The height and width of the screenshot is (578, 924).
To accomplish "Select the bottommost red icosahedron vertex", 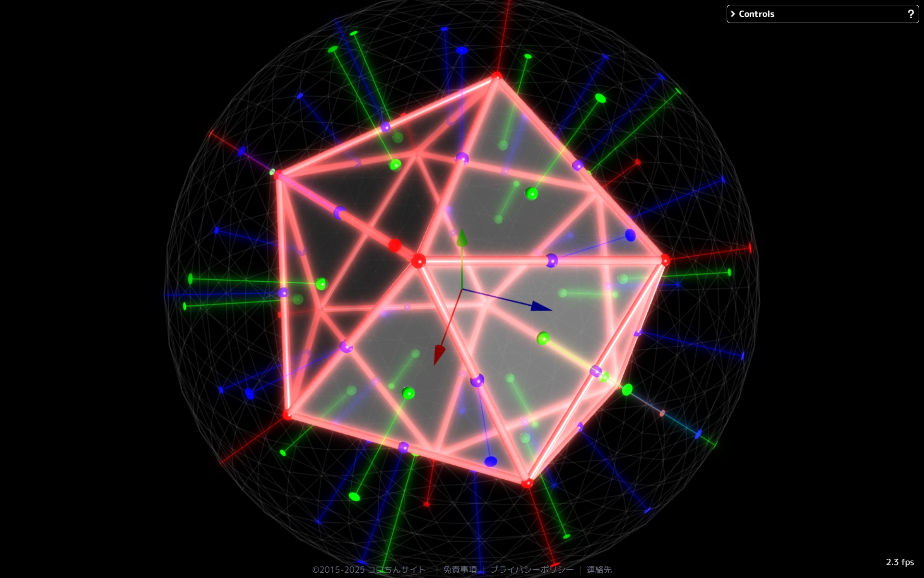I will [527, 483].
